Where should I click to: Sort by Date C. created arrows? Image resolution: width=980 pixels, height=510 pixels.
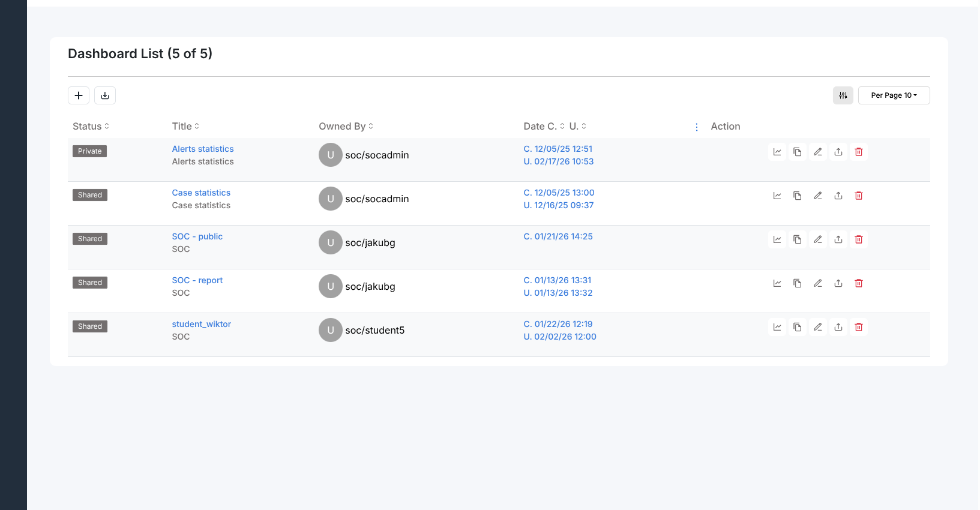tap(562, 126)
